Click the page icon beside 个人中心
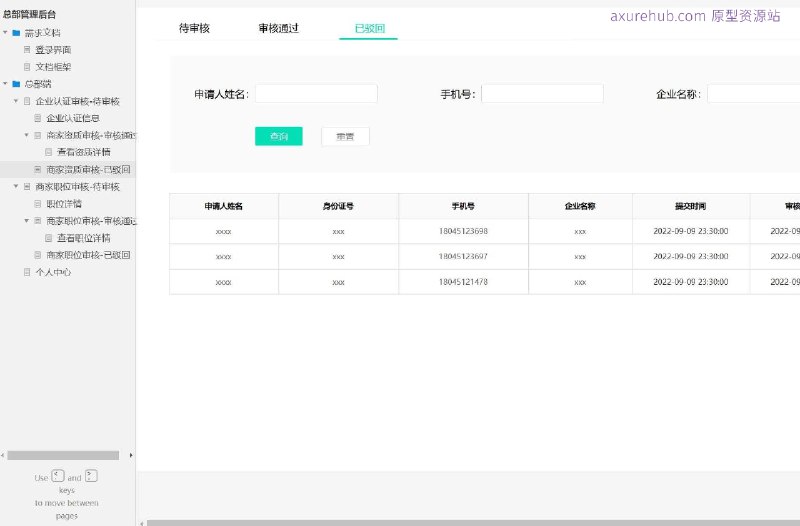The image size is (800, 526). (27, 272)
